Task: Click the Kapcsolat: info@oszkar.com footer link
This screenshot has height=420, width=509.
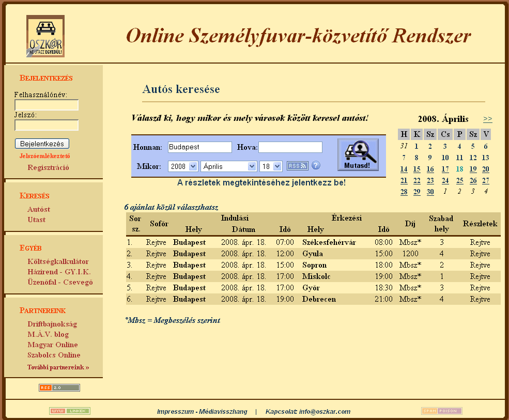Action: (x=308, y=412)
